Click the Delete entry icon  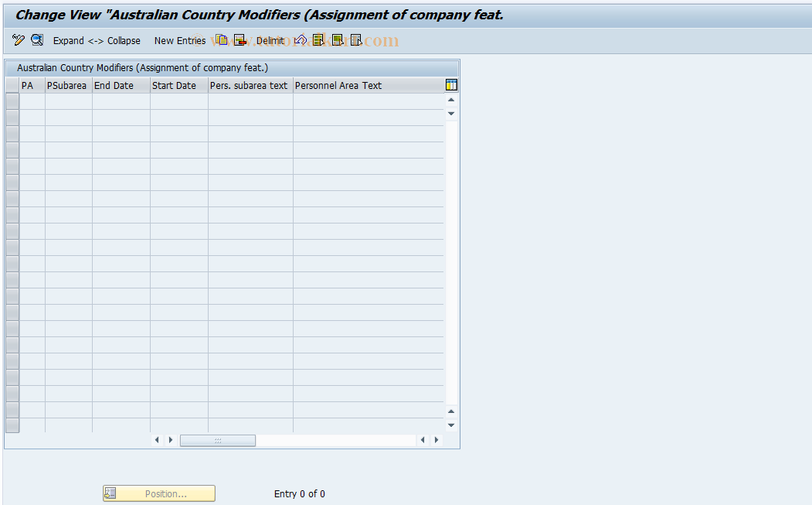pyautogui.click(x=240, y=40)
